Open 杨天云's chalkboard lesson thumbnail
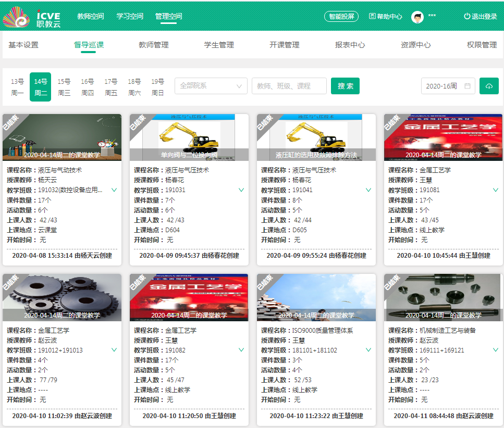This screenshot has width=504, height=428. coord(62,137)
